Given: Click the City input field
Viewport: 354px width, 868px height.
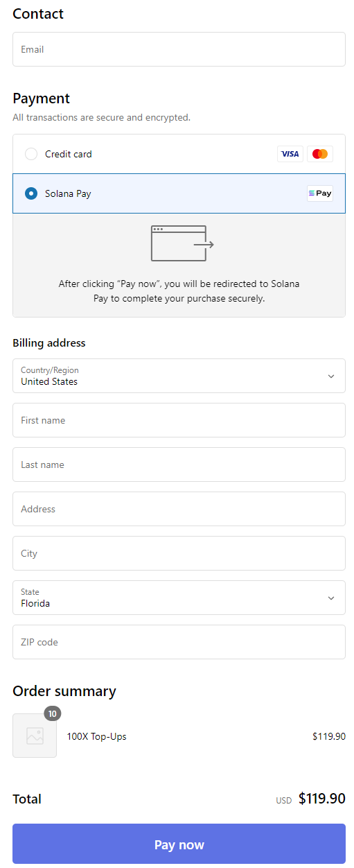Looking at the screenshot, I should pyautogui.click(x=179, y=553).
